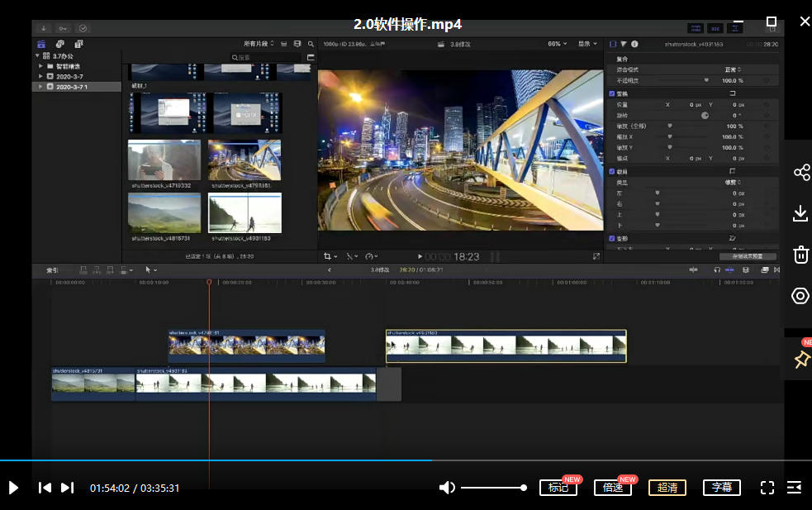Viewport: 812px width, 510px height.
Task: Click the download icon in right sidebar
Action: pos(800,213)
